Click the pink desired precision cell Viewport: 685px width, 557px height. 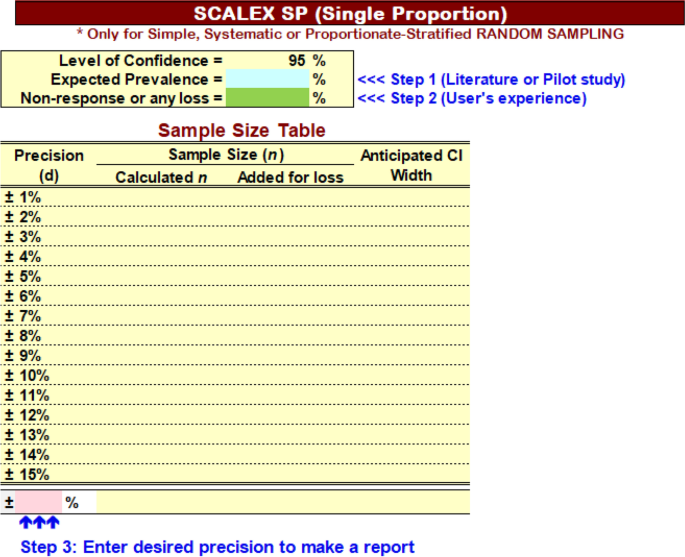point(38,502)
